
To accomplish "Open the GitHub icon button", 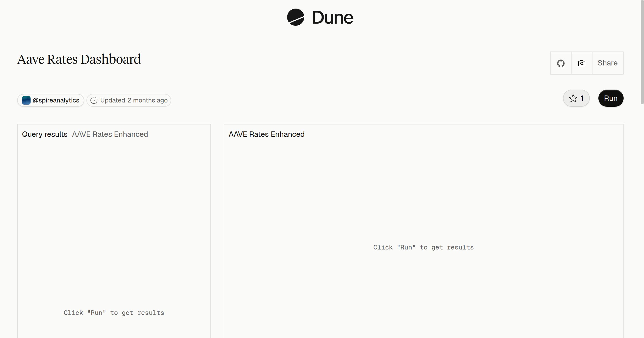I will pyautogui.click(x=561, y=63).
